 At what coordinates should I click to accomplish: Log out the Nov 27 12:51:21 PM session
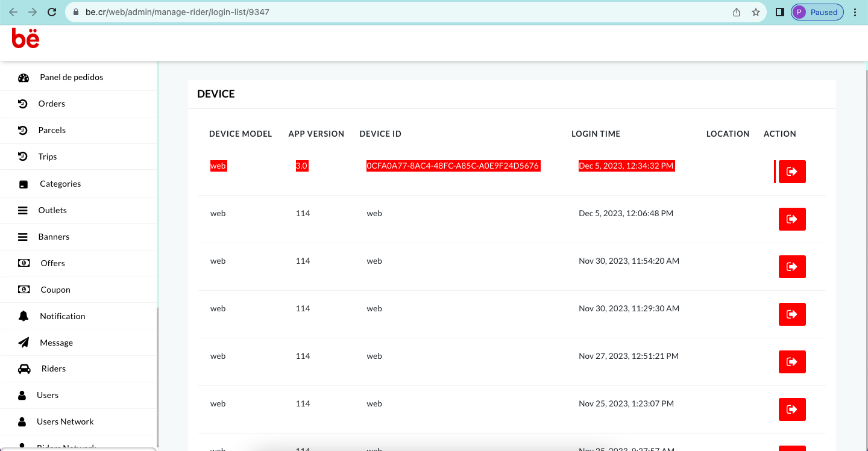[x=792, y=362]
